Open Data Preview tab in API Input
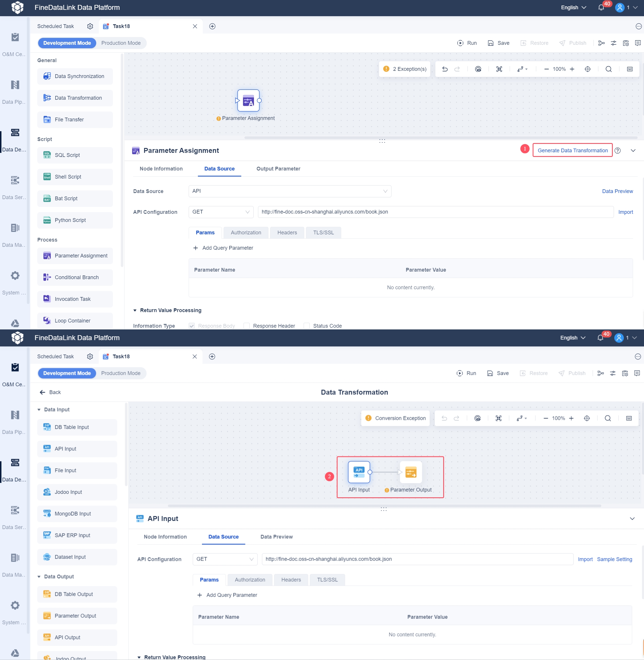Viewport: 644px width, 660px height. (277, 537)
